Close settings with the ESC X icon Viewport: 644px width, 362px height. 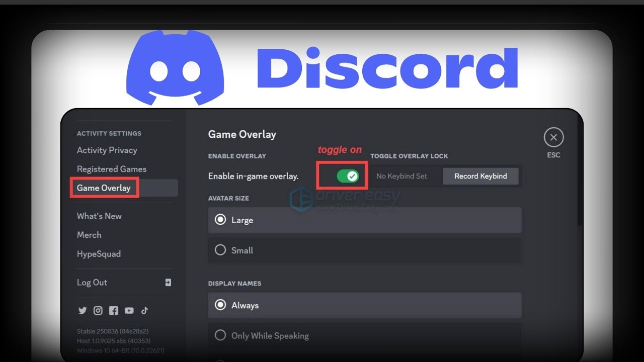(553, 137)
